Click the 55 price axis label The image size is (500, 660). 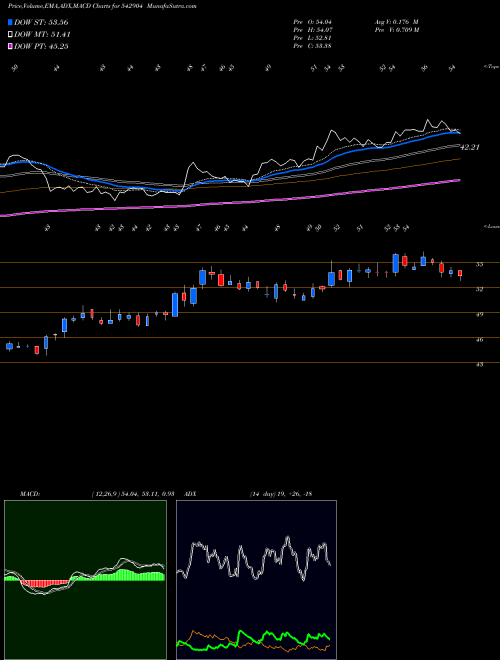point(479,264)
